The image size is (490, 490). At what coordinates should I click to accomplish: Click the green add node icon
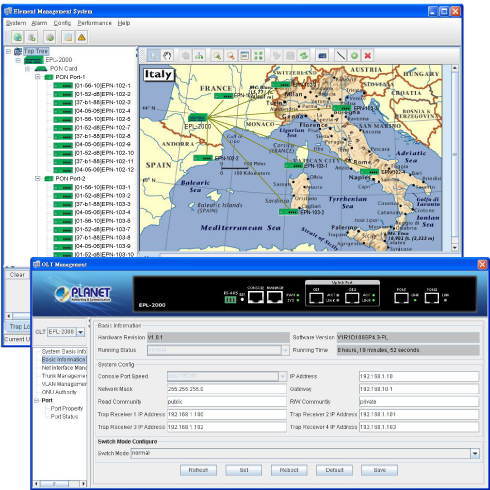354,55
